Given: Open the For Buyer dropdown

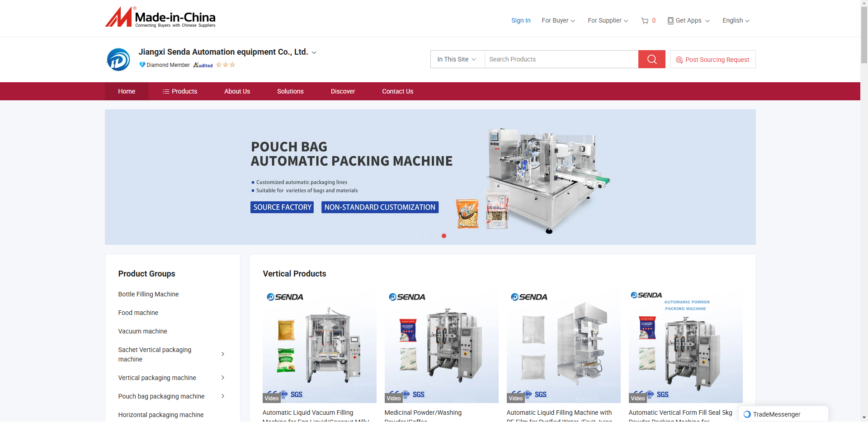Looking at the screenshot, I should [x=558, y=20].
